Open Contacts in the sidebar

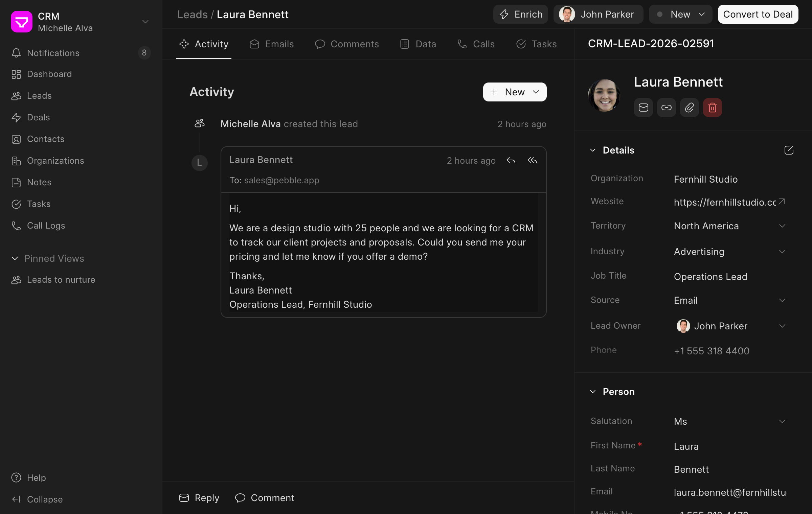(81, 139)
